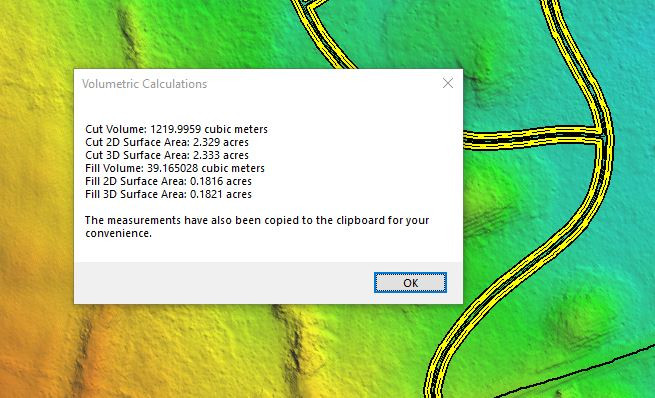Click the Volumetric Calculations title bar text
The width and height of the screenshot is (655, 398).
[145, 84]
